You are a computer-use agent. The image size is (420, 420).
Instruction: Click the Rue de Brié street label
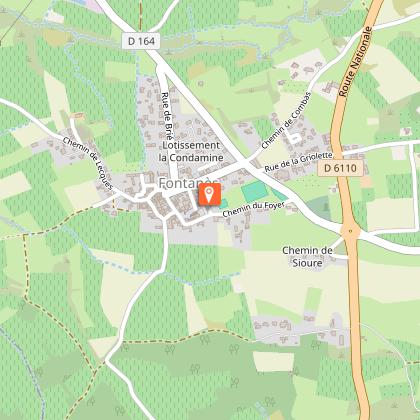point(167,116)
